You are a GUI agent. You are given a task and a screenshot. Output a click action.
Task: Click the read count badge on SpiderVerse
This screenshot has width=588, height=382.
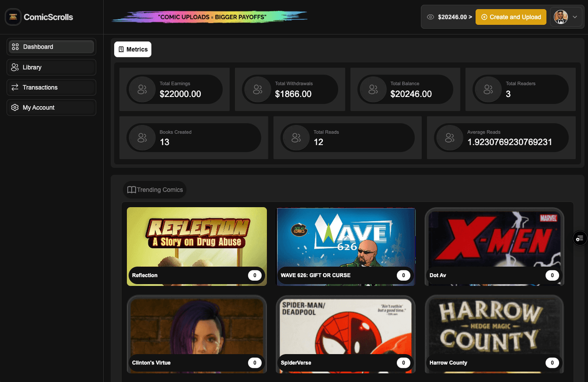pyautogui.click(x=403, y=362)
